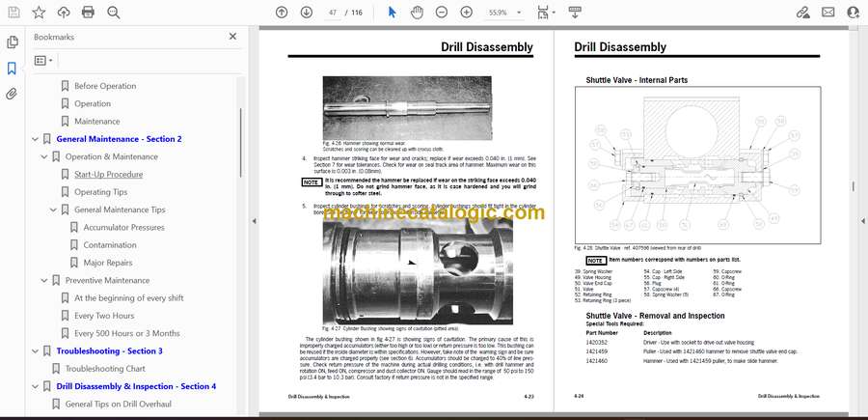The image size is (868, 420).
Task: Zoom out with minus icon
Action: (441, 13)
